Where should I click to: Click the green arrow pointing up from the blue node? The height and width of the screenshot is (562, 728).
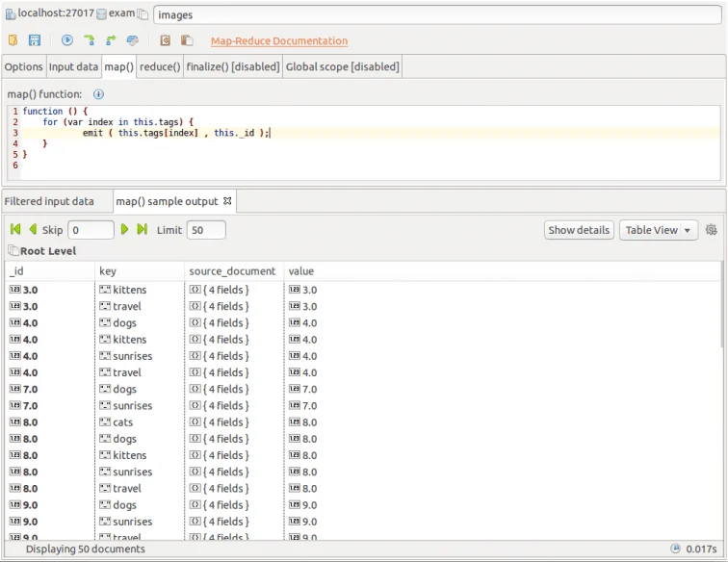pos(111,40)
